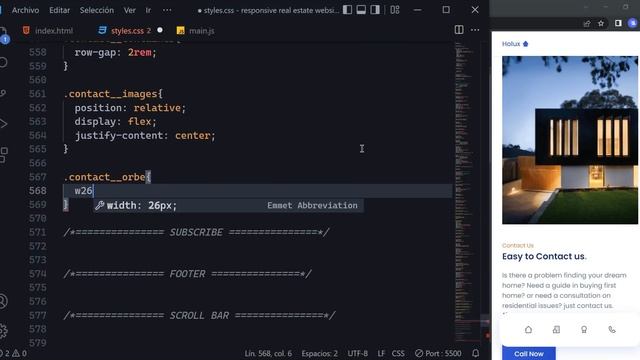The image size is (640, 360).
Task: Click the '.contact__orbe' selector text
Action: tap(104, 177)
